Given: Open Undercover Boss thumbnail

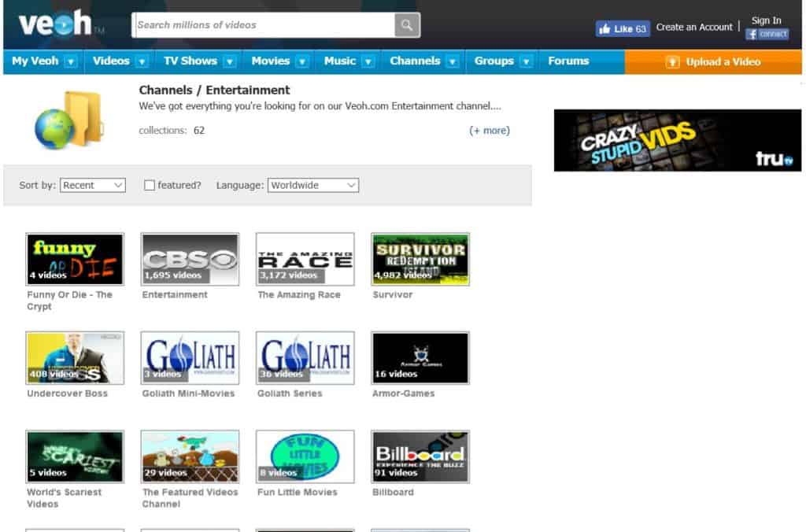Looking at the screenshot, I should coord(75,358).
